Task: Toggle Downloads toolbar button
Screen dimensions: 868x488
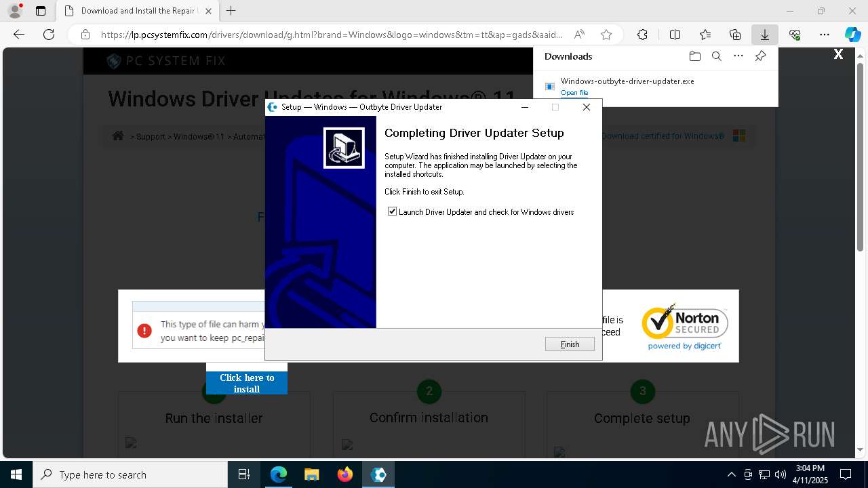Action: click(x=764, y=35)
